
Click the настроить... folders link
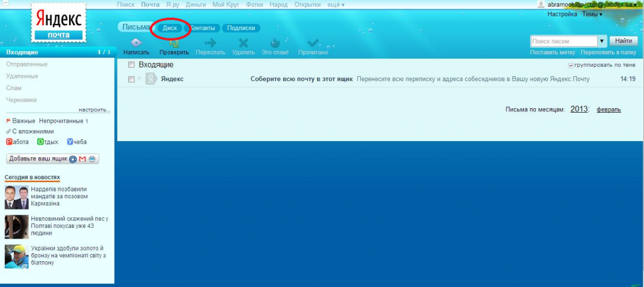(x=94, y=110)
